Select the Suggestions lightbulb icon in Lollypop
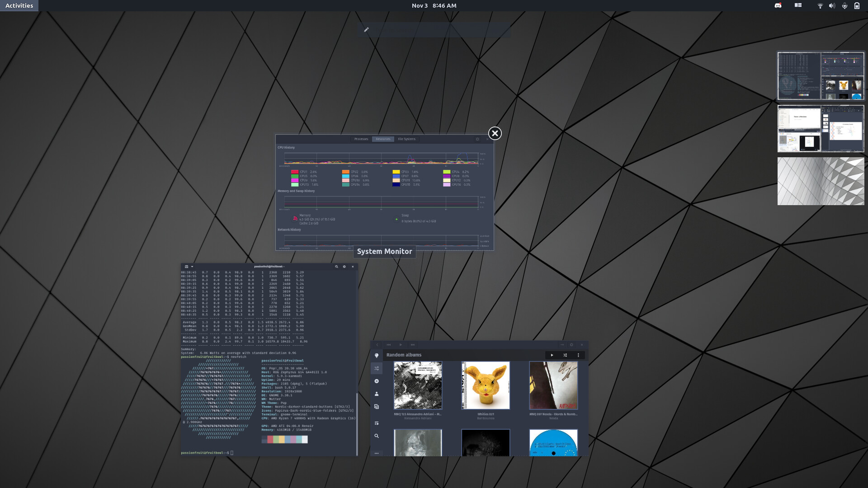Viewport: 868px width, 488px height. click(x=377, y=355)
